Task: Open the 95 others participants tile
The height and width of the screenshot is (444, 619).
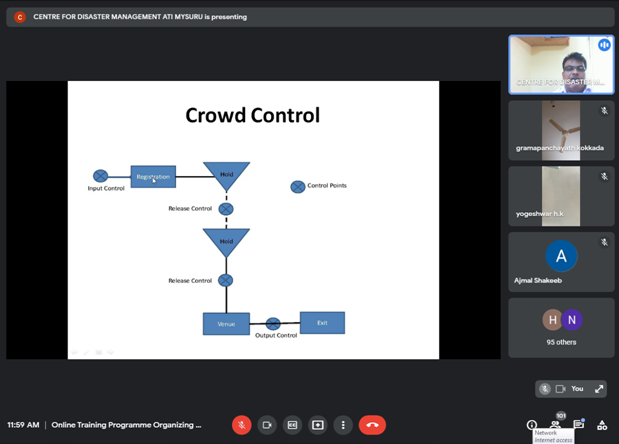Action: 561,328
